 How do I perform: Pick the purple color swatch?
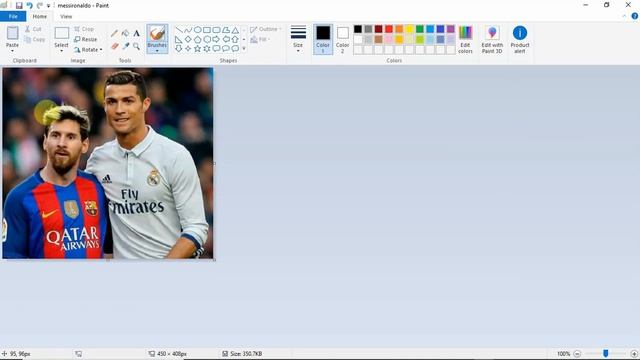pyautogui.click(x=451, y=29)
